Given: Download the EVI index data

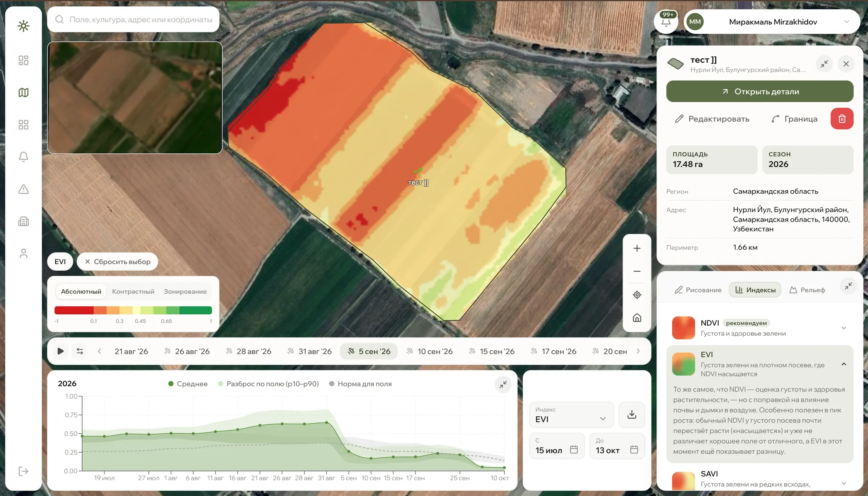Looking at the screenshot, I should tap(632, 415).
